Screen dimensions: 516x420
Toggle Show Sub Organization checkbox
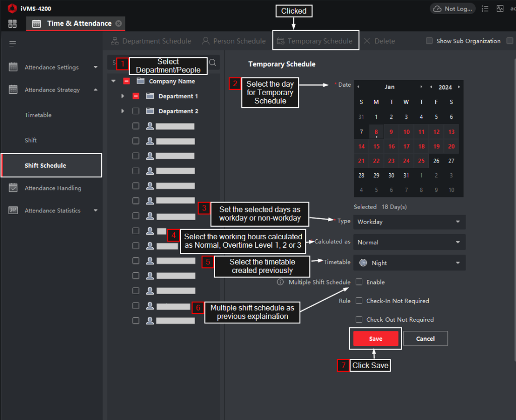pyautogui.click(x=429, y=41)
